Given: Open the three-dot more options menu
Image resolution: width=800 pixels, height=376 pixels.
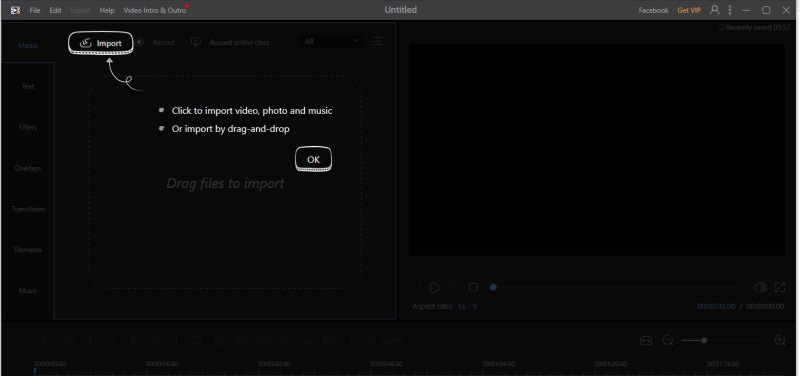Looking at the screenshot, I should 730,10.
